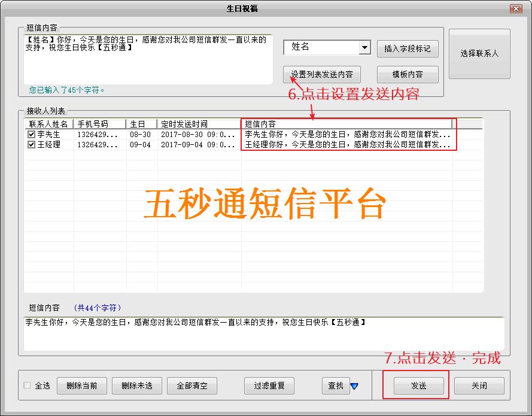Viewport: 532px width, 416px height.
Task: Click the 查找 button
Action: point(336,385)
